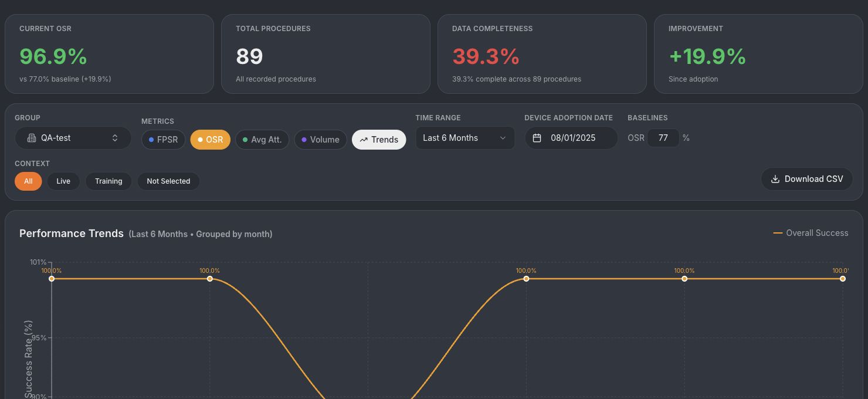
Task: Click the OSR baseline value field
Action: point(663,138)
